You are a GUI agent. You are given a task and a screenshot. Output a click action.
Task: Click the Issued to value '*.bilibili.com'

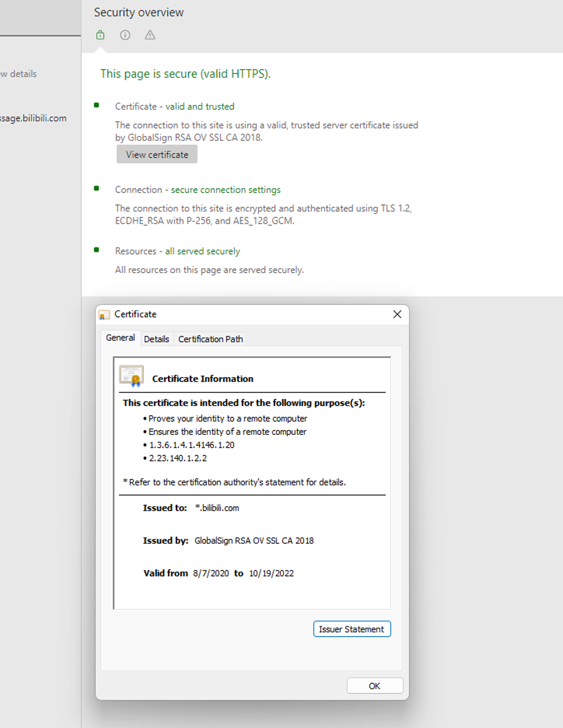point(217,508)
